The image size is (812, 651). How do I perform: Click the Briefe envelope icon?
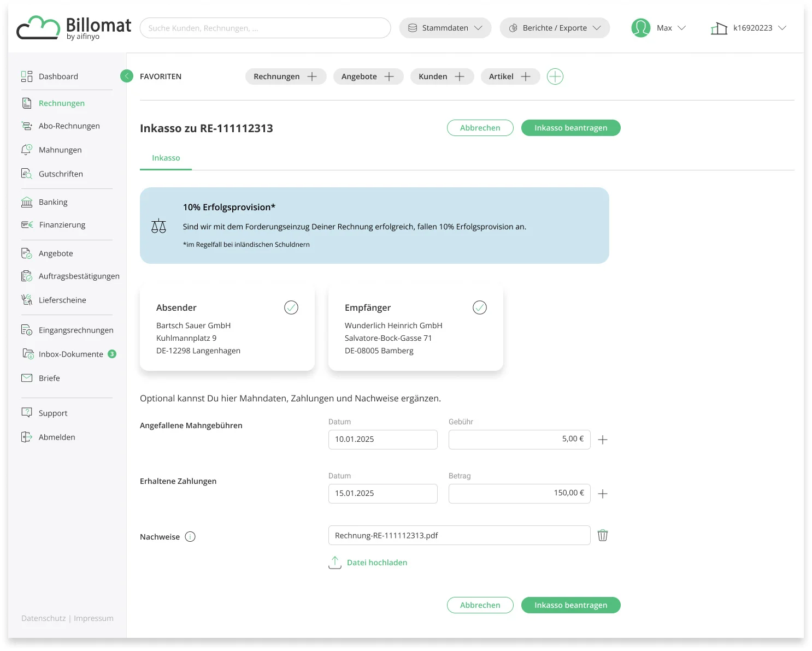[26, 378]
